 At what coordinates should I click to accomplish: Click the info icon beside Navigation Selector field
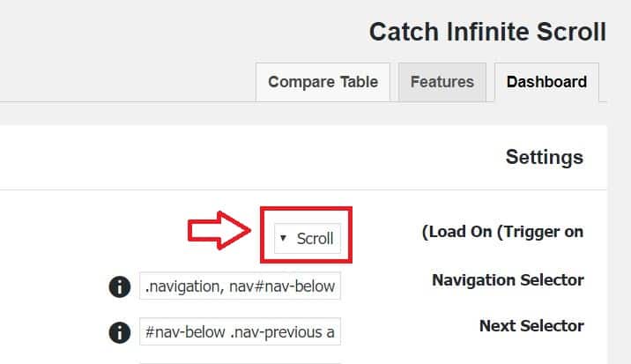click(120, 286)
